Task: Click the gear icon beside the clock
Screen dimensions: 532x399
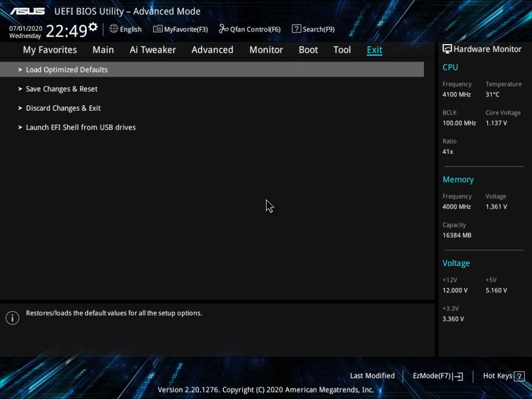Action: coord(93,27)
